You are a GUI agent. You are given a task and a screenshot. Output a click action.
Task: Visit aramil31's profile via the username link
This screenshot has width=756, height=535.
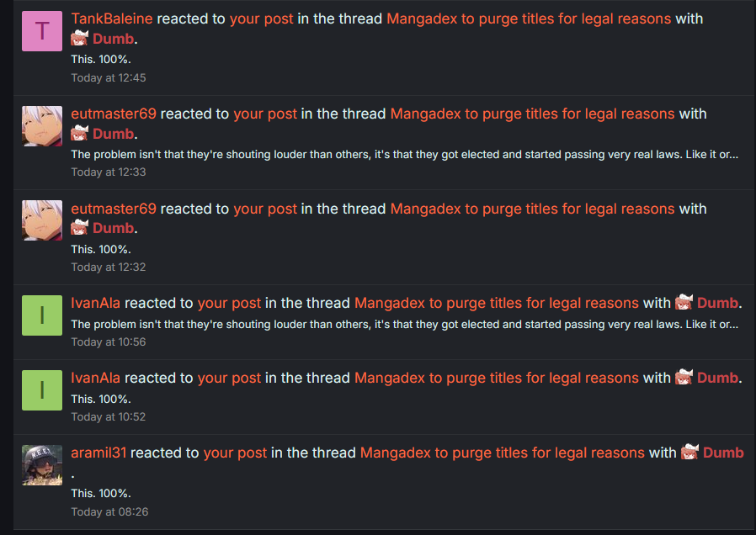click(98, 453)
